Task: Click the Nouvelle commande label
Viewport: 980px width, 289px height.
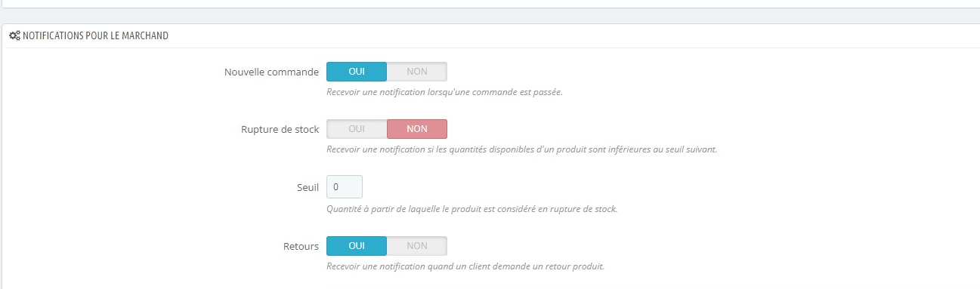Action: point(271,72)
